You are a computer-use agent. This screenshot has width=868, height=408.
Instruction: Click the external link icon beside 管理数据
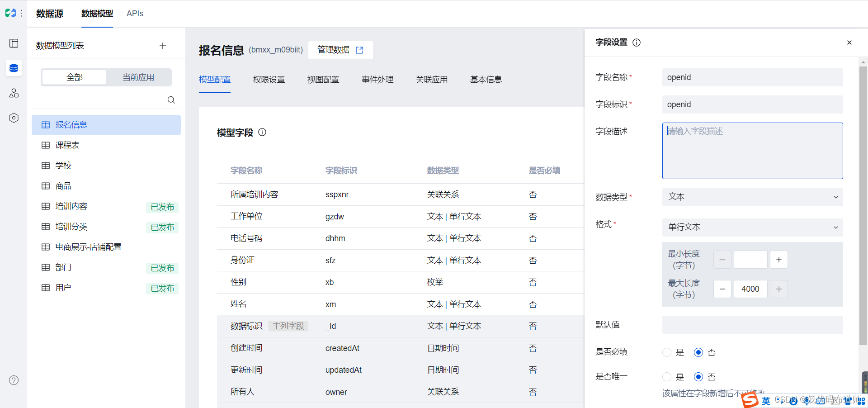click(x=359, y=50)
